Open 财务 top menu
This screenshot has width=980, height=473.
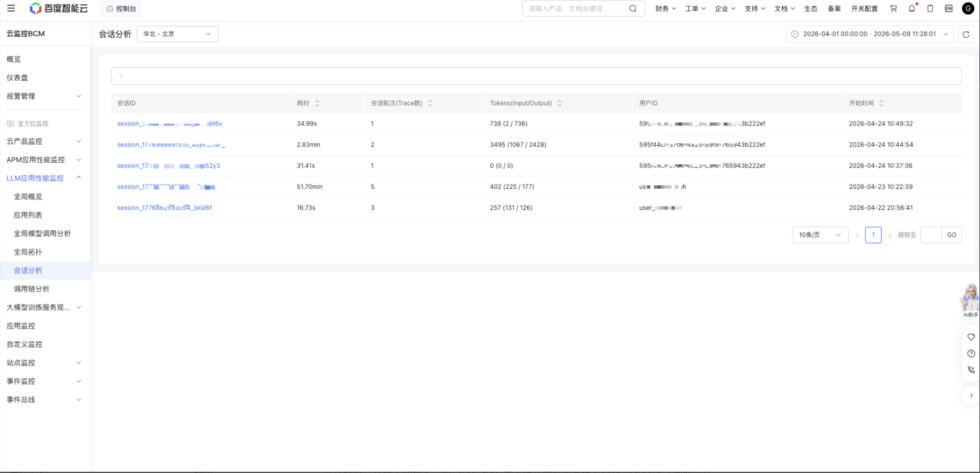pyautogui.click(x=665, y=8)
